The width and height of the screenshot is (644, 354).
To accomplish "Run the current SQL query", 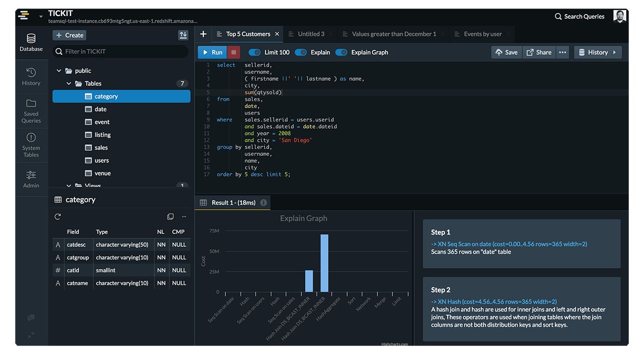I will 212,52.
